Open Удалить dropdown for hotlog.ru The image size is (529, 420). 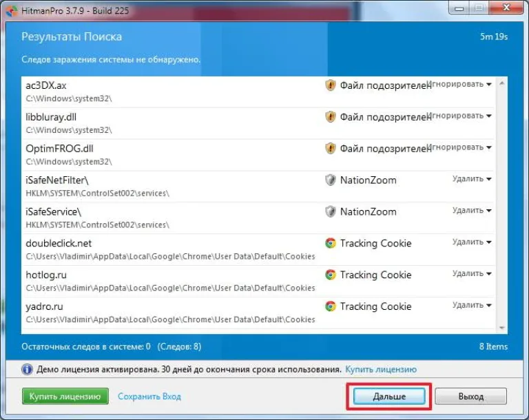[472, 273]
